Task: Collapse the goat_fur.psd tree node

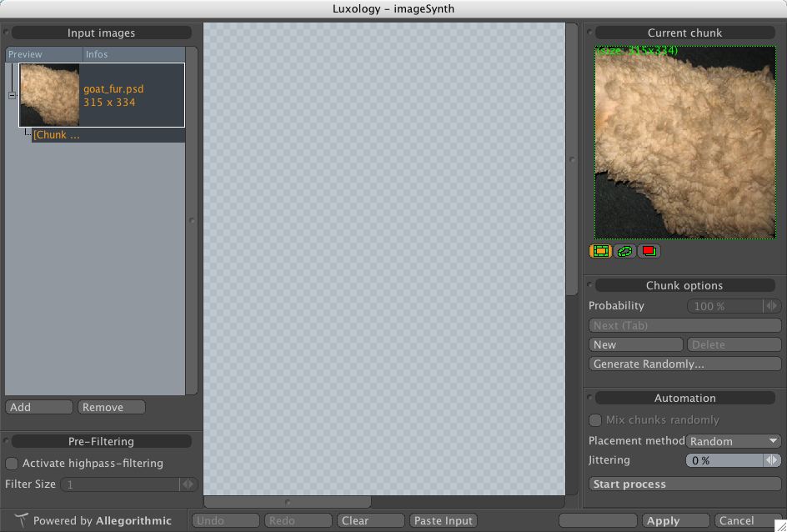Action: point(13,95)
